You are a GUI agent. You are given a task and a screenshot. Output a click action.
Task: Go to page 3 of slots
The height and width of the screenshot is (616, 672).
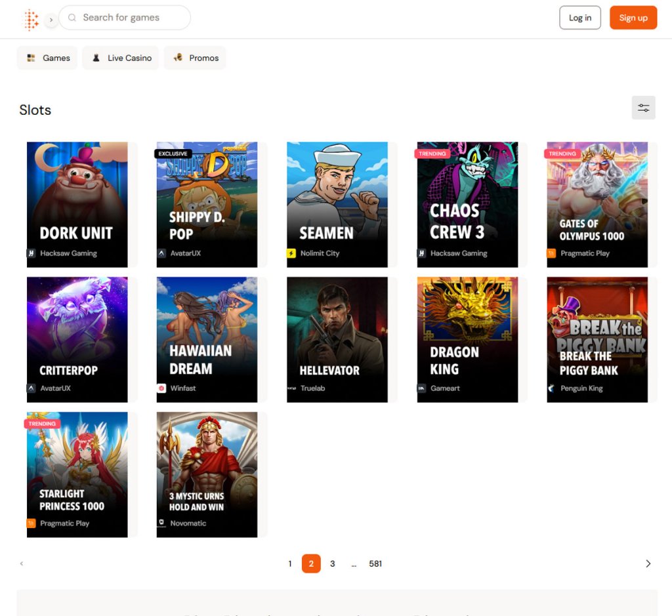point(333,564)
